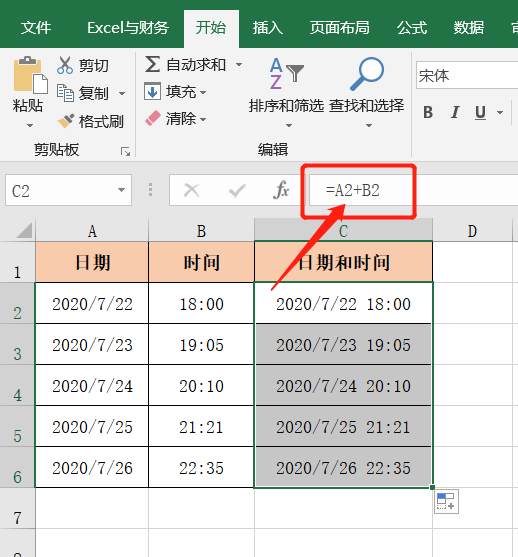Screen dimensions: 518x557
Task: Click the formula bar showing =A2+B2
Action: click(x=413, y=190)
